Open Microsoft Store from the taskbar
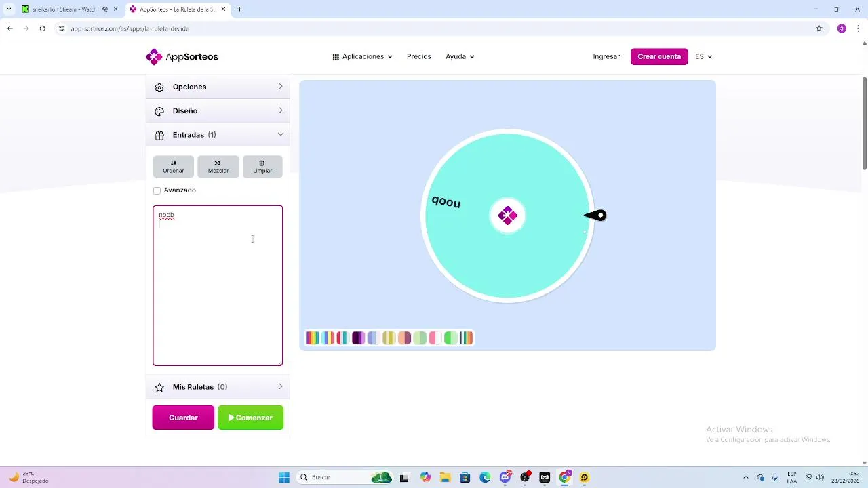This screenshot has width=868, height=488. point(465,477)
